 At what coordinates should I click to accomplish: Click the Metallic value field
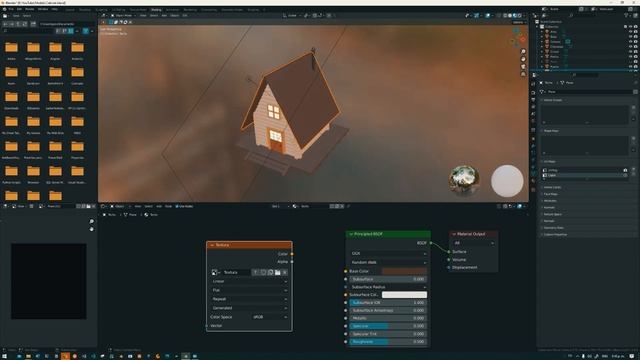pyautogui.click(x=388, y=318)
